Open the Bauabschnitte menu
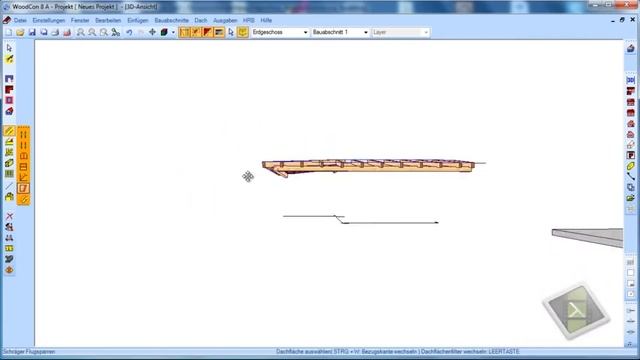The height and width of the screenshot is (360, 640). click(x=171, y=20)
